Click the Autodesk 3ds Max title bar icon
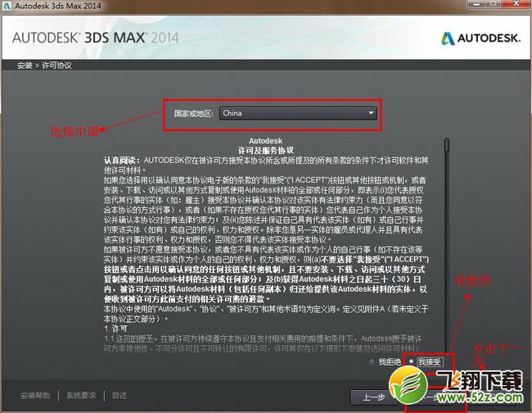 [x=7, y=6]
